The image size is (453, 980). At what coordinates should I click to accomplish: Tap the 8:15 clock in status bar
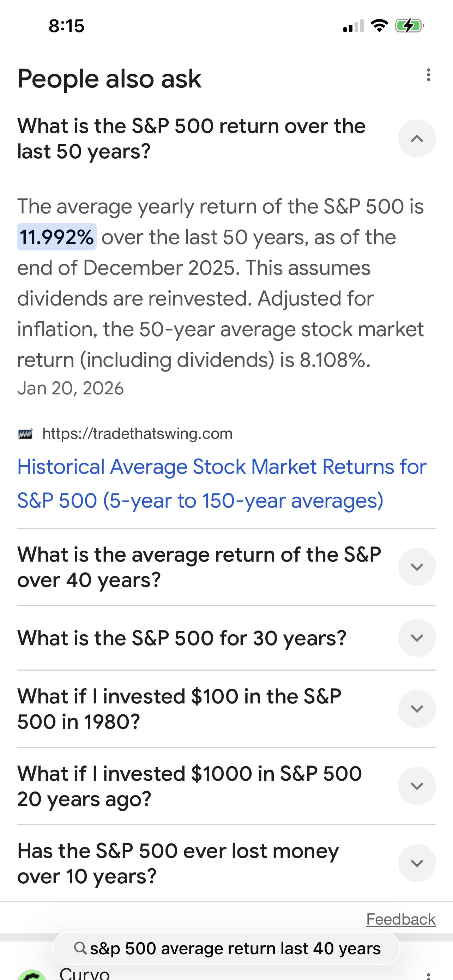(67, 26)
